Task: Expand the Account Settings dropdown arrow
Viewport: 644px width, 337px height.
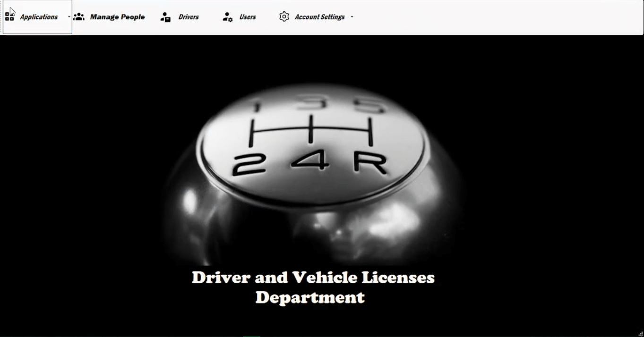Action: tap(352, 17)
